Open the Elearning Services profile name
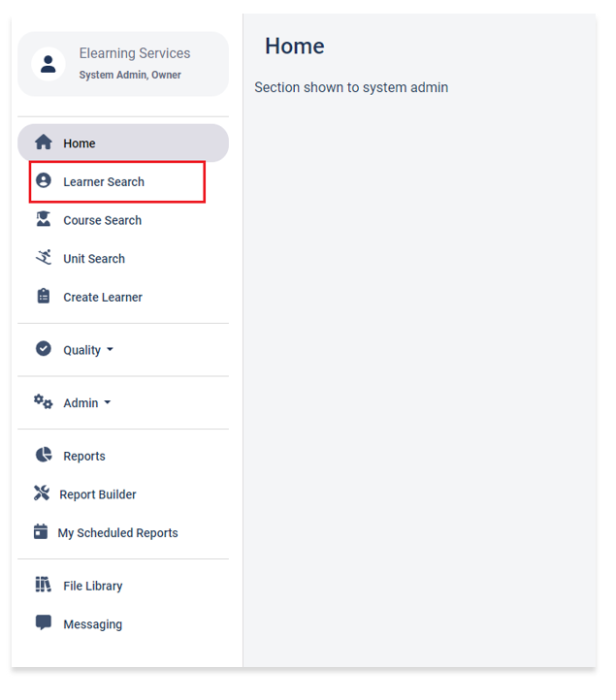Viewport: 616px width, 700px height. [135, 53]
